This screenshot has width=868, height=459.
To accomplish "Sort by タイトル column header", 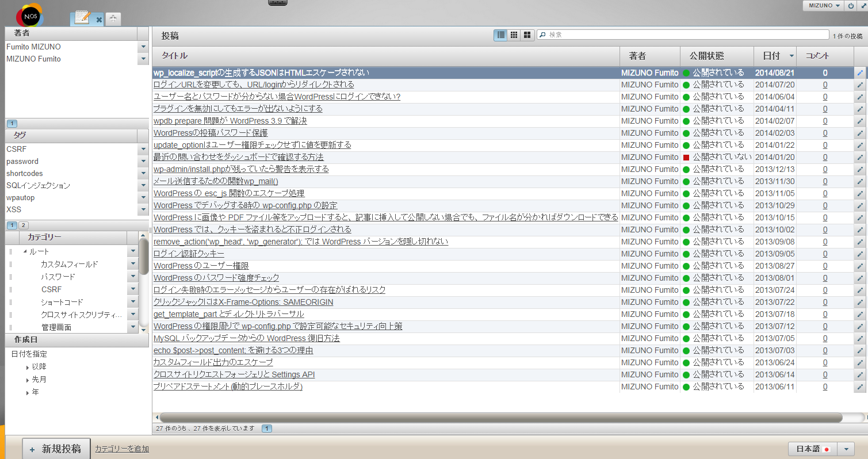I will (x=386, y=56).
